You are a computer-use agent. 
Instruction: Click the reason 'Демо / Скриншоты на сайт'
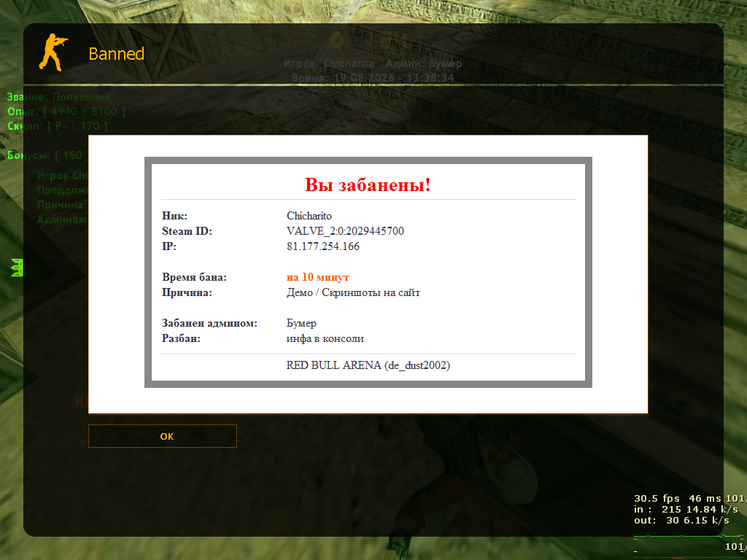[353, 292]
